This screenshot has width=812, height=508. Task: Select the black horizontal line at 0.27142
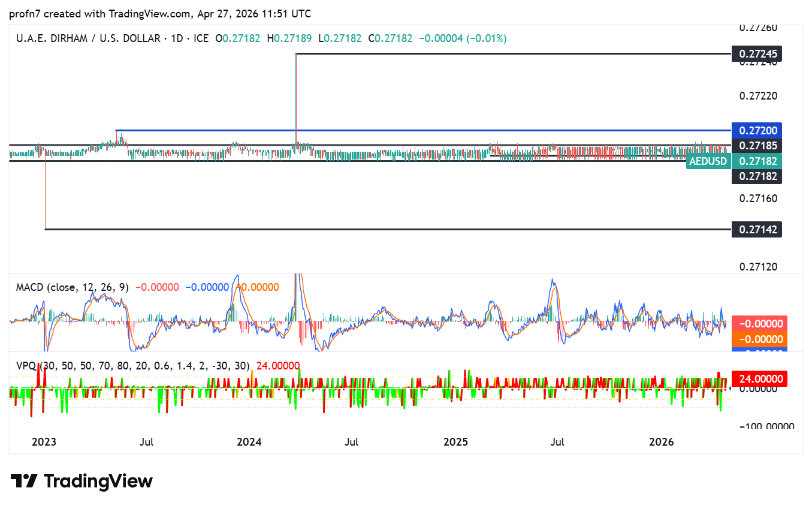(x=388, y=229)
